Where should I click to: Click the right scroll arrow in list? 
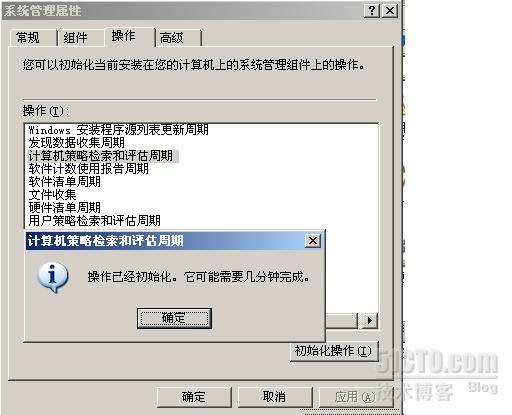point(370,321)
